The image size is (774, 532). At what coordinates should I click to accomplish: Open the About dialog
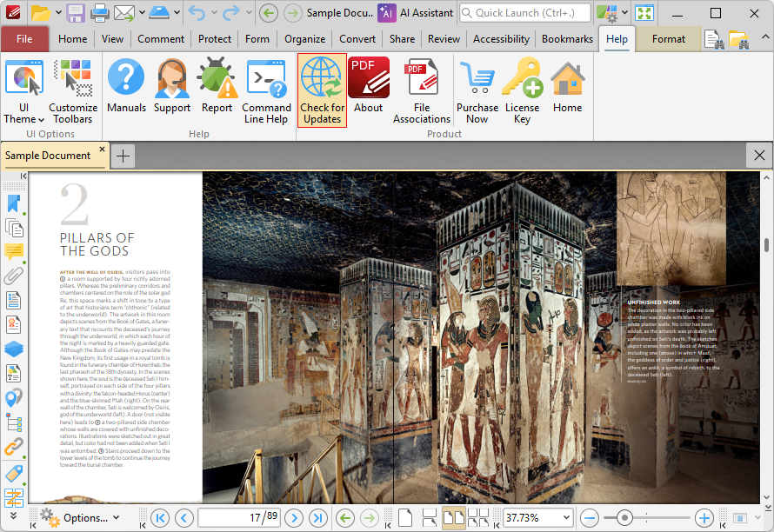coord(368,86)
